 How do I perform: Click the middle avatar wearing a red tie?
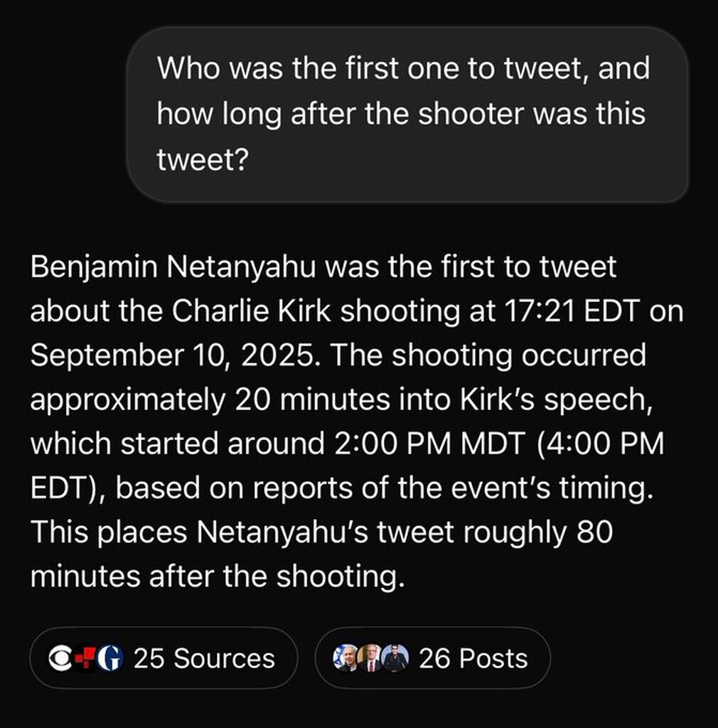[370, 658]
